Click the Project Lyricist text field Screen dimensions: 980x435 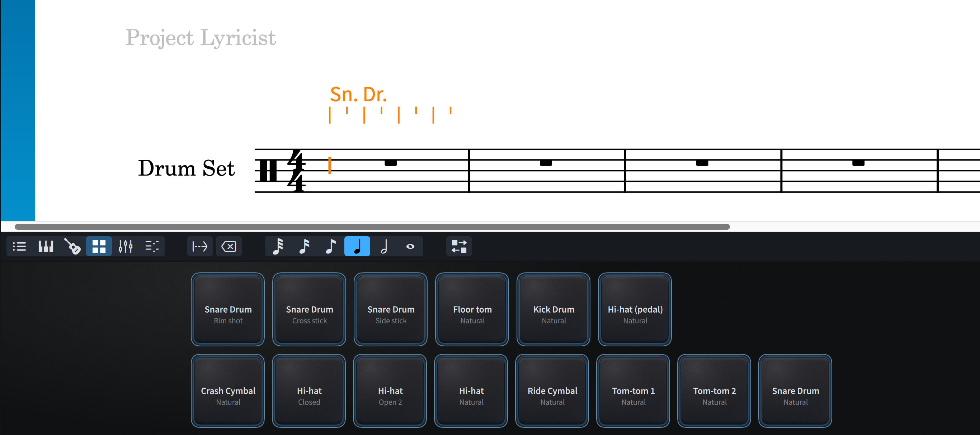coord(201,38)
